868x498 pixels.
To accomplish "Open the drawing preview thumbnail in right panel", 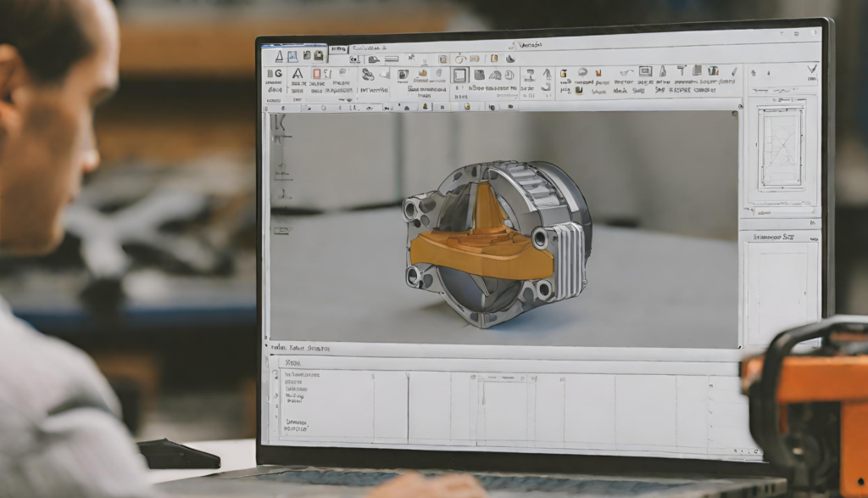I will pyautogui.click(x=781, y=148).
